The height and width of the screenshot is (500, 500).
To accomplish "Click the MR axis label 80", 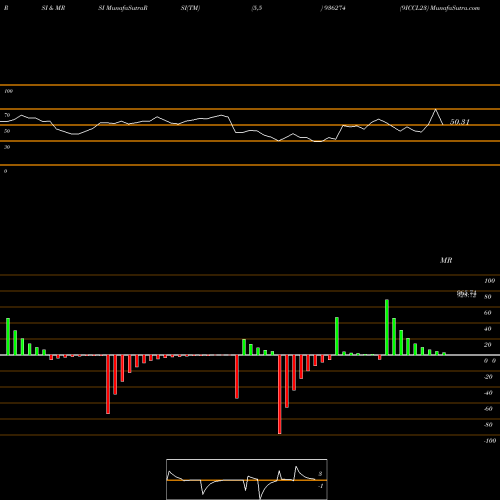I will [x=488, y=297].
